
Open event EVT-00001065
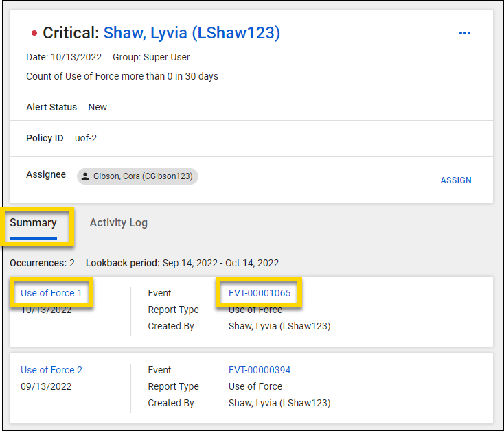pyautogui.click(x=260, y=293)
